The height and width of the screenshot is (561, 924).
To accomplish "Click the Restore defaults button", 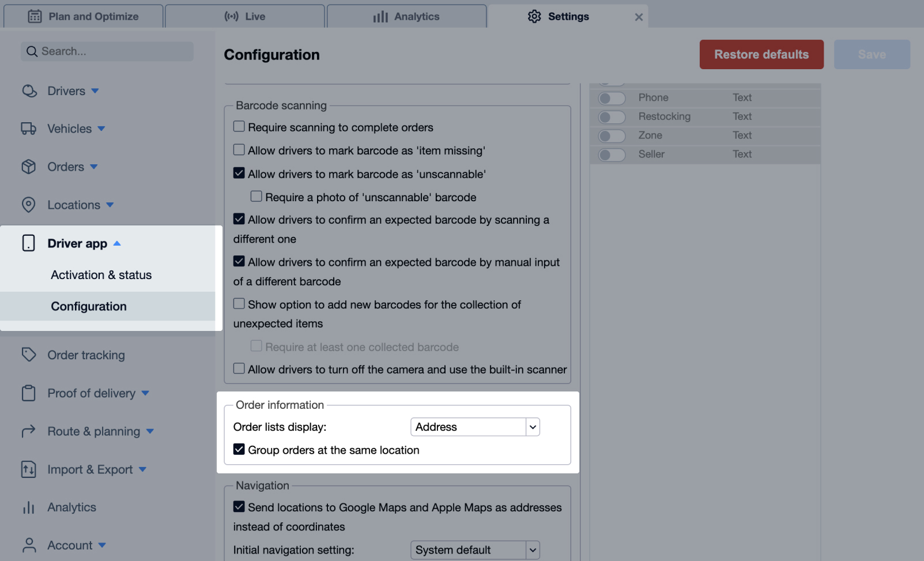I will [x=761, y=55].
